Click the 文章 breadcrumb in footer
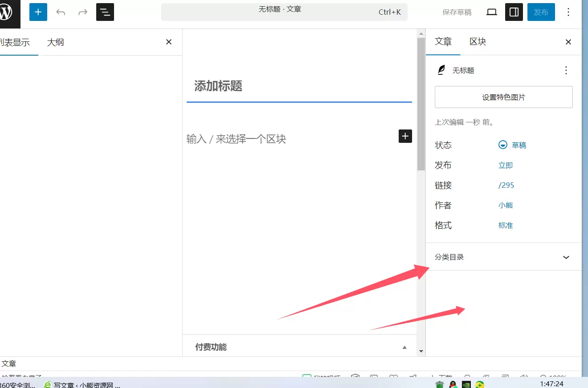Screen dimensions: 588x388 9,364
